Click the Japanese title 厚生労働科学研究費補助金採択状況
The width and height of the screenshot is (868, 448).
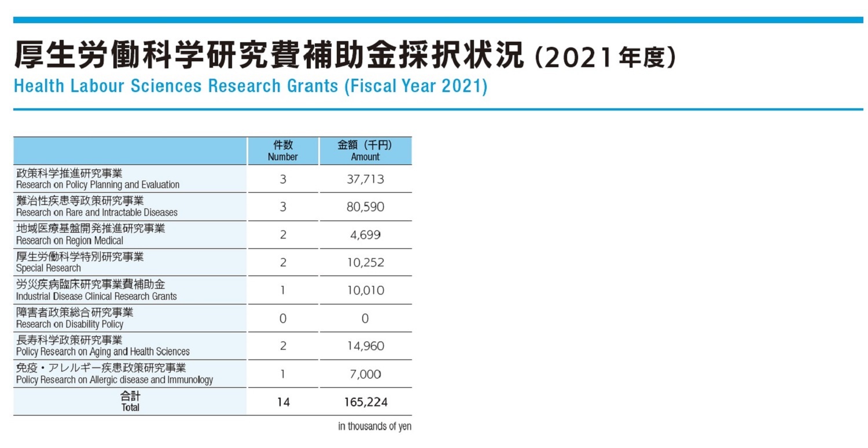[x=269, y=54]
